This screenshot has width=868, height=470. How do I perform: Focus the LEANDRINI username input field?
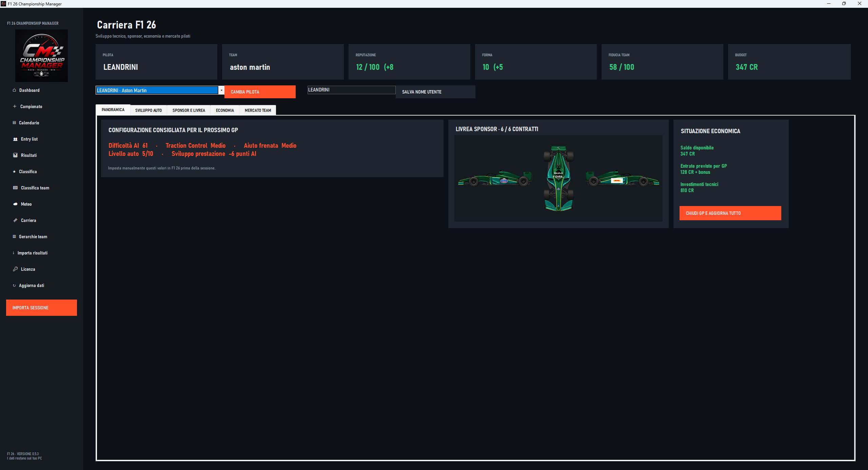point(351,90)
